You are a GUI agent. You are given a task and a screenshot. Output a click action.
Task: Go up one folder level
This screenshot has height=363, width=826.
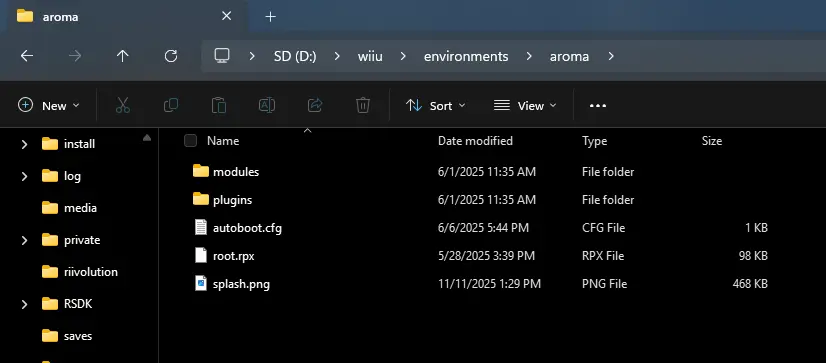point(123,56)
